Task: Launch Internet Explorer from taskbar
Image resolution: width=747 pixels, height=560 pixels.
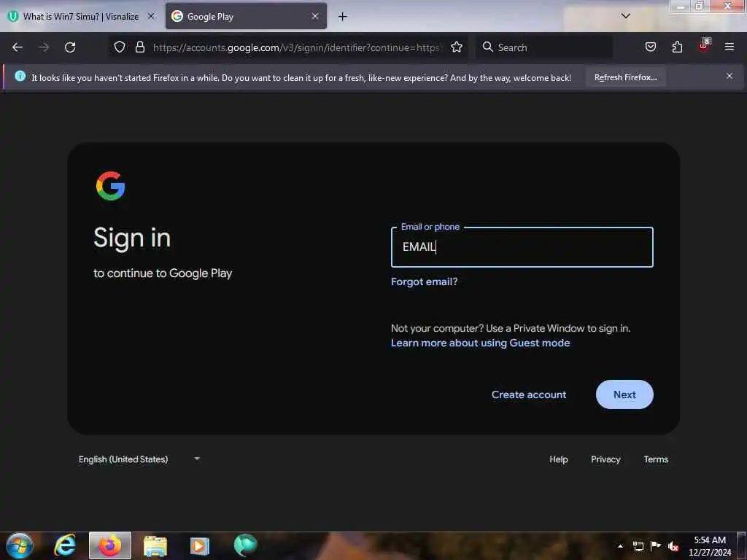Action: 65,545
